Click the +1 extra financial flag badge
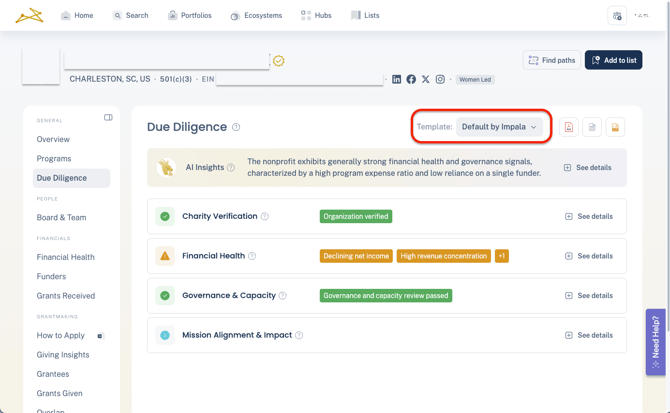The width and height of the screenshot is (670, 413). coord(502,256)
